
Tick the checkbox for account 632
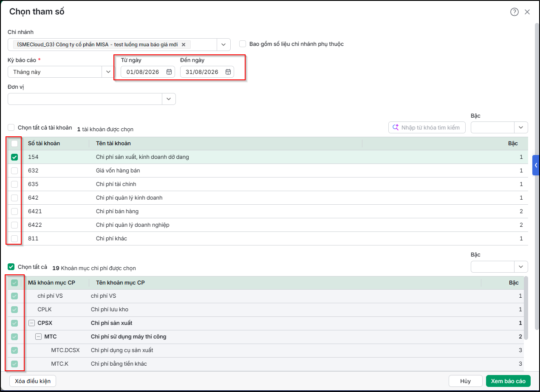coord(14,170)
